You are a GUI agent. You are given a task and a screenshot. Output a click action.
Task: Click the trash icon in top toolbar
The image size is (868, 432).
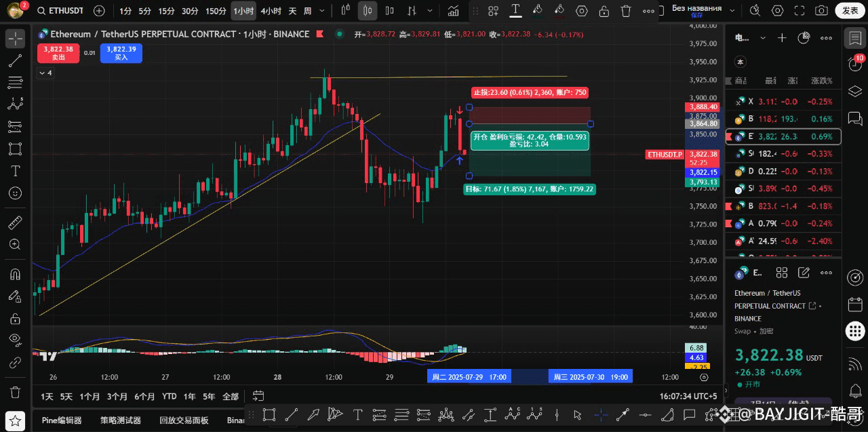(626, 11)
